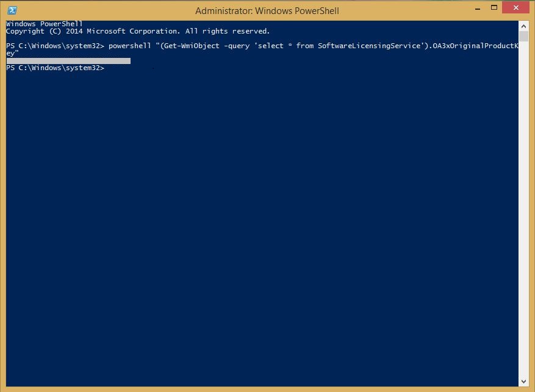Click the red close icon
Viewport: 535px width, 392px height.
pyautogui.click(x=515, y=7)
